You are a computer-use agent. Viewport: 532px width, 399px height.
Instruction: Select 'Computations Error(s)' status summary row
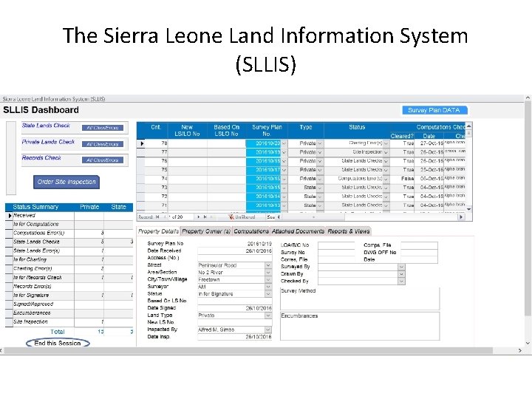(x=69, y=233)
